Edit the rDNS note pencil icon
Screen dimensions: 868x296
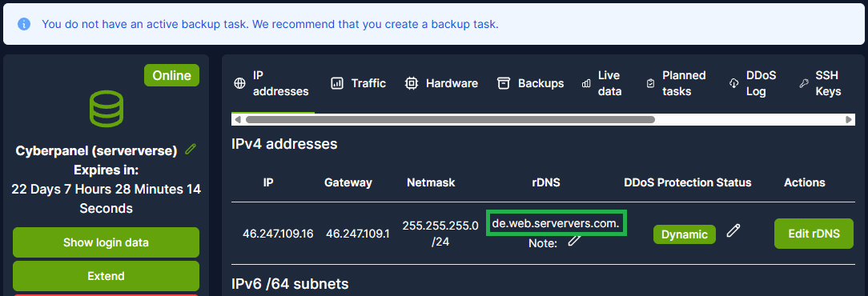pyautogui.click(x=574, y=239)
